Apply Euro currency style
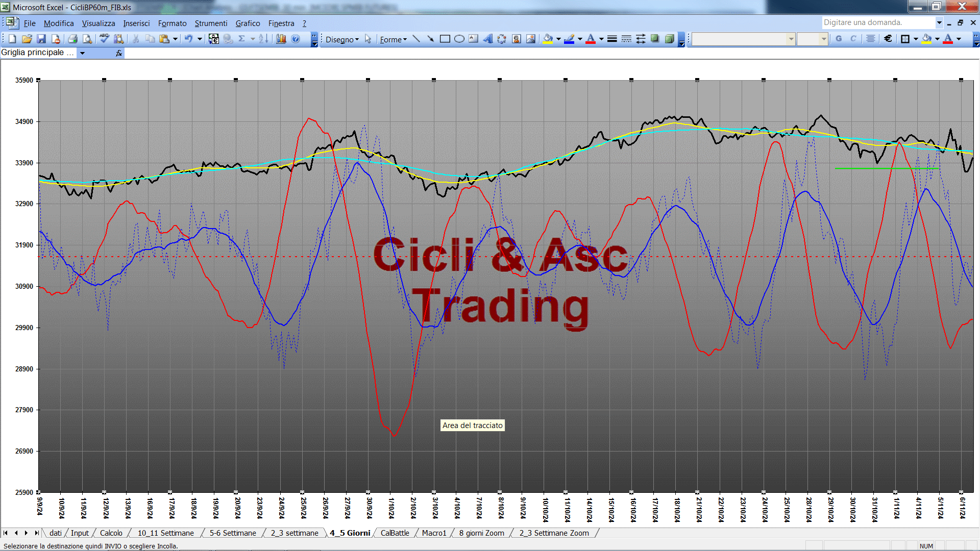 888,39
